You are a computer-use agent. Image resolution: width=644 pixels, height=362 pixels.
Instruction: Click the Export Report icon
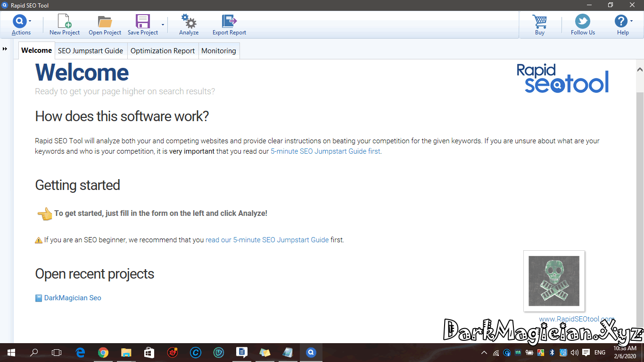click(230, 21)
